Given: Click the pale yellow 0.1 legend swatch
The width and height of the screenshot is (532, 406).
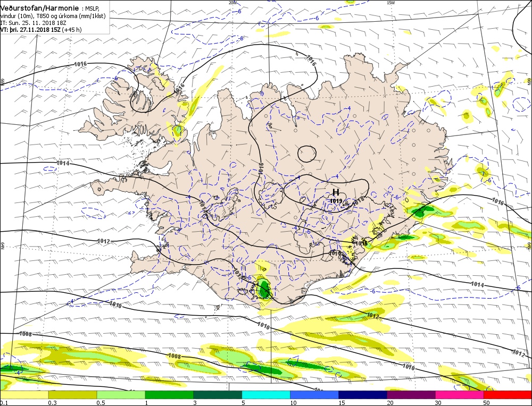Looking at the screenshot, I should click(x=24, y=395).
